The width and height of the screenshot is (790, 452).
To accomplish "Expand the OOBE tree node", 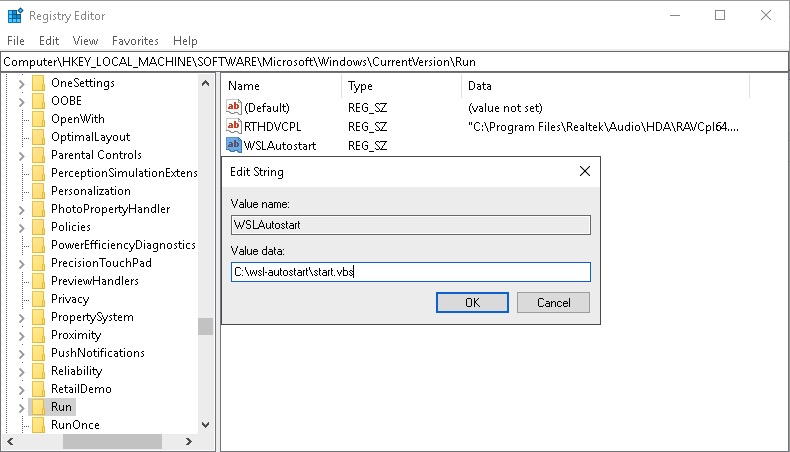I will click(x=21, y=102).
